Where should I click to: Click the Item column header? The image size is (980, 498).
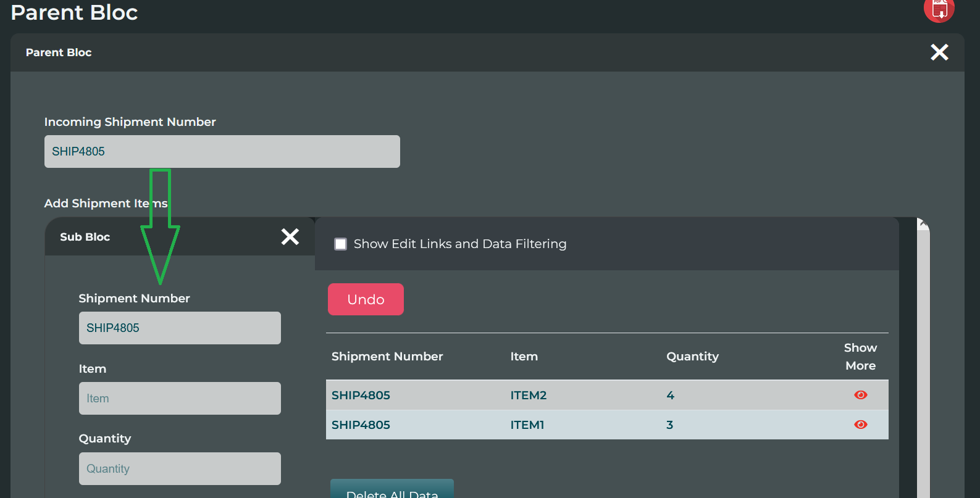coord(524,356)
